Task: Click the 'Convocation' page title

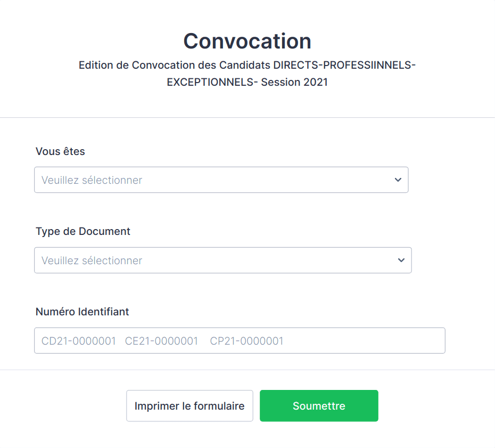Action: (x=247, y=41)
